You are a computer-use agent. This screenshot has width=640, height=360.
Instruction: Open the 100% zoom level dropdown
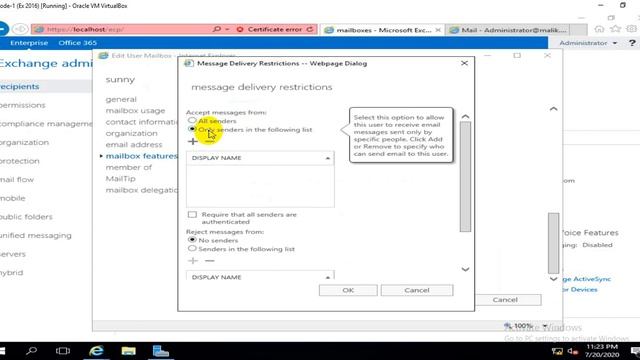545,326
